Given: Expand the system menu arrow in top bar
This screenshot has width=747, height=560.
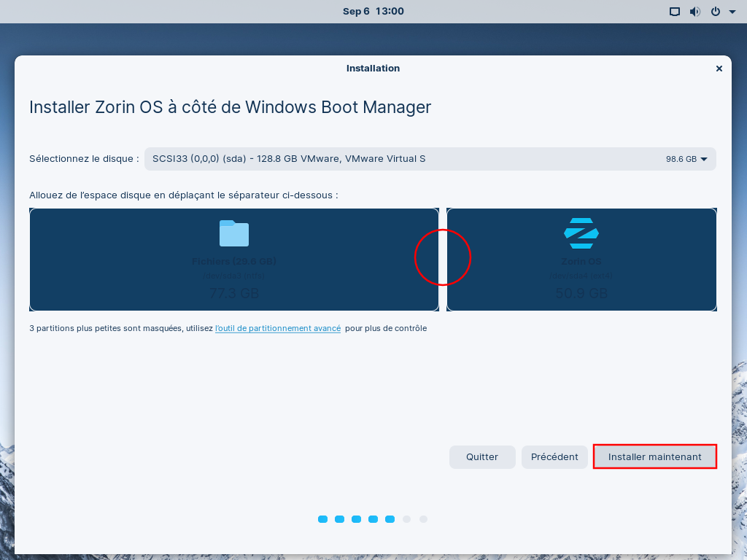Looking at the screenshot, I should point(732,12).
